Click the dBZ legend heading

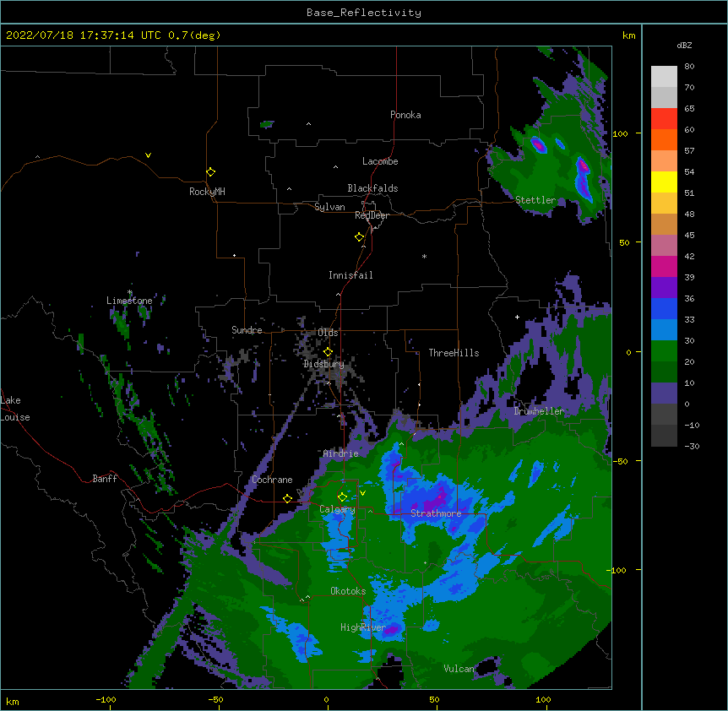coord(684,45)
